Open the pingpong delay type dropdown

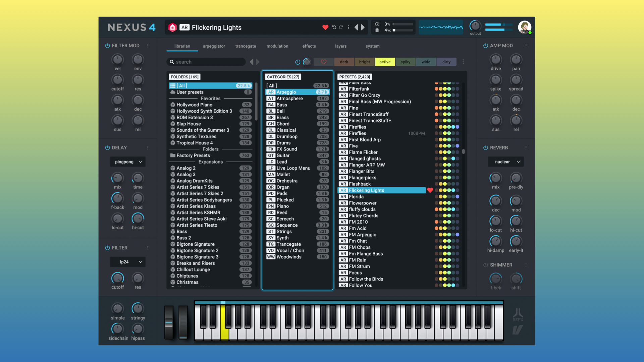point(128,162)
